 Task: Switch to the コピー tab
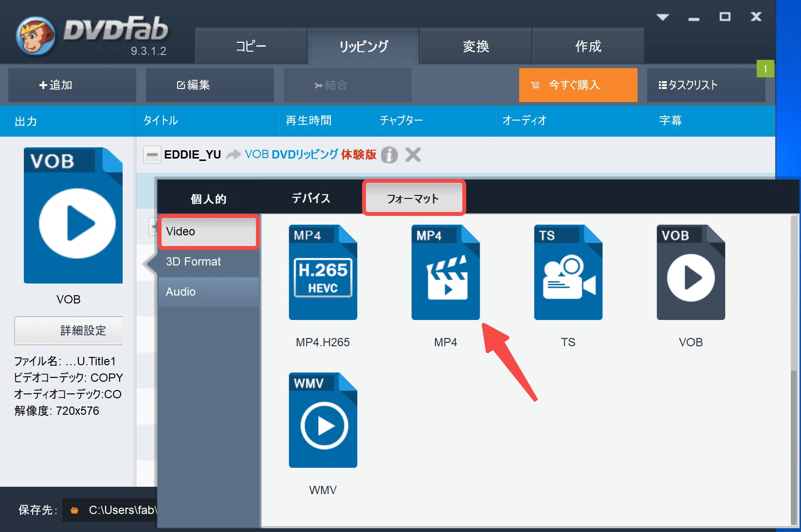point(251,46)
